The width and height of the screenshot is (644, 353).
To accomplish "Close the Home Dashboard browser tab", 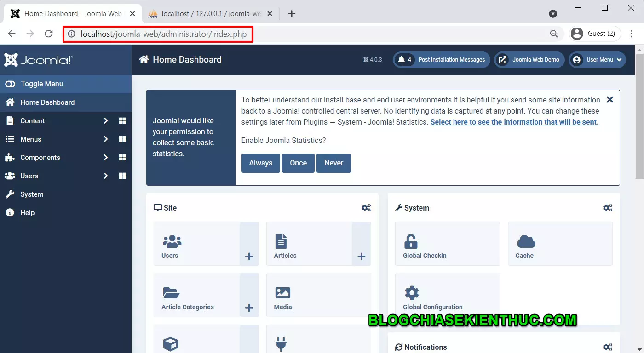I will point(132,14).
